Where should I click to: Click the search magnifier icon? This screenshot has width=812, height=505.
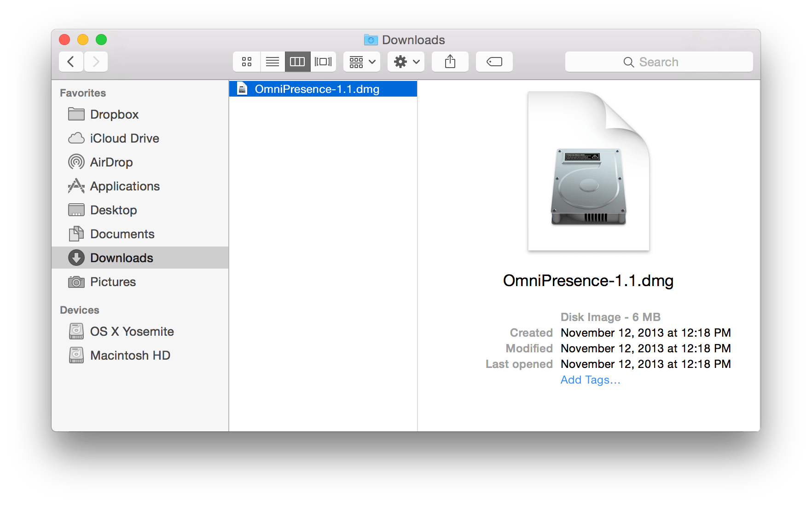pos(628,62)
